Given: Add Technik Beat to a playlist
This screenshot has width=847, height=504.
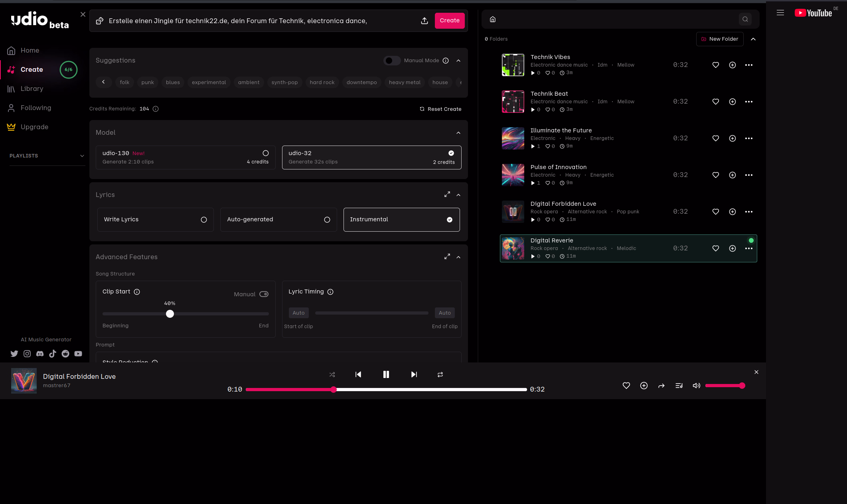Looking at the screenshot, I should point(732,102).
